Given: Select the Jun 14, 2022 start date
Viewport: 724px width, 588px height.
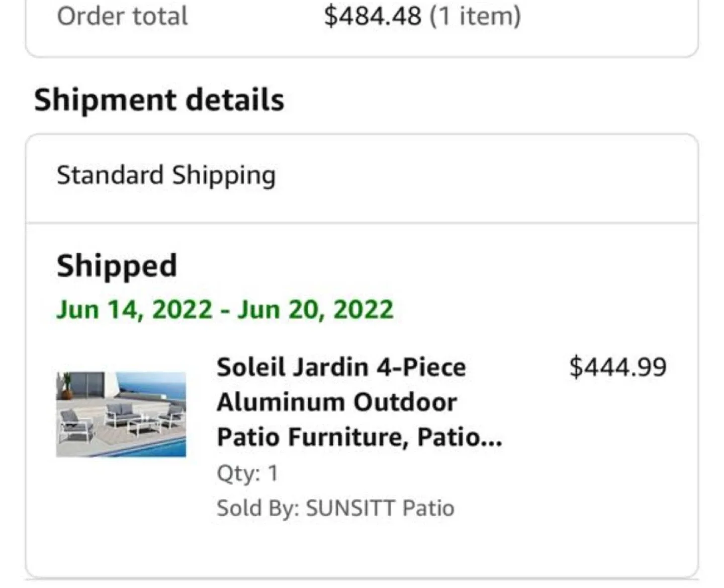Looking at the screenshot, I should pos(134,309).
